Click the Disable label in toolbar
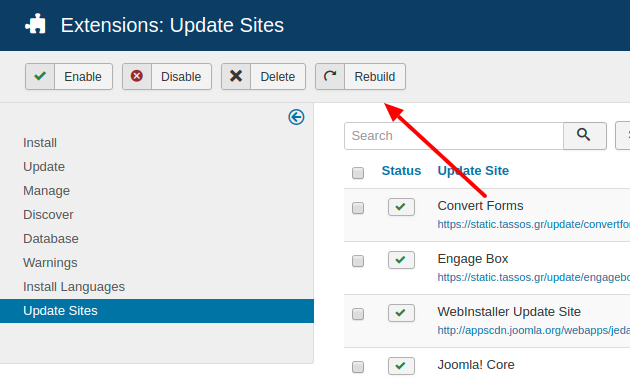The width and height of the screenshot is (630, 379). click(x=181, y=77)
